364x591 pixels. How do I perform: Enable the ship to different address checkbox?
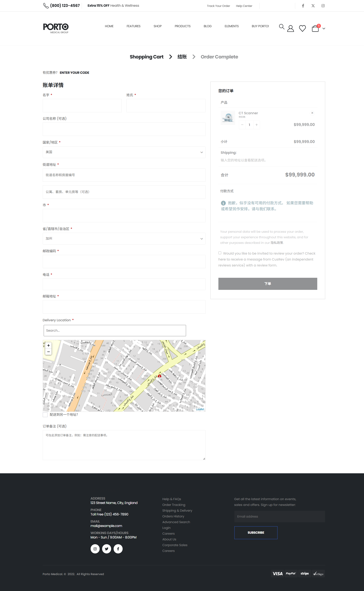pyautogui.click(x=45, y=414)
